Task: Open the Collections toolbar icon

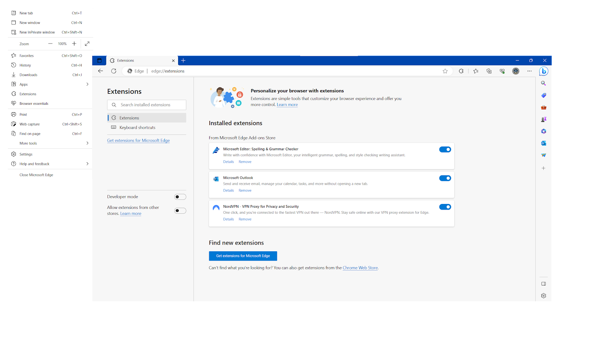Action: (489, 71)
